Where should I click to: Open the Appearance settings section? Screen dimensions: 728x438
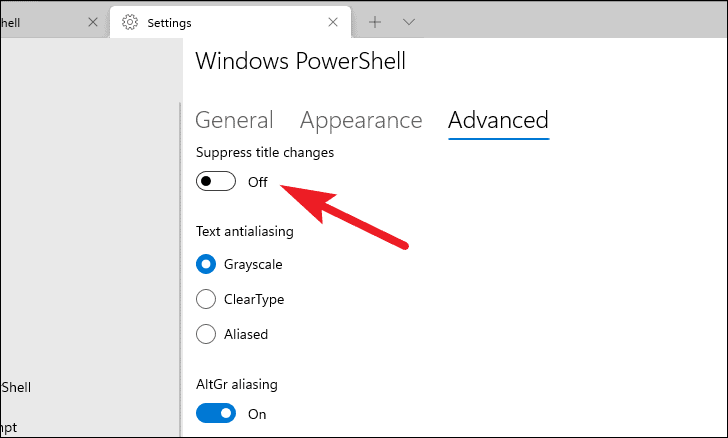pyautogui.click(x=361, y=120)
